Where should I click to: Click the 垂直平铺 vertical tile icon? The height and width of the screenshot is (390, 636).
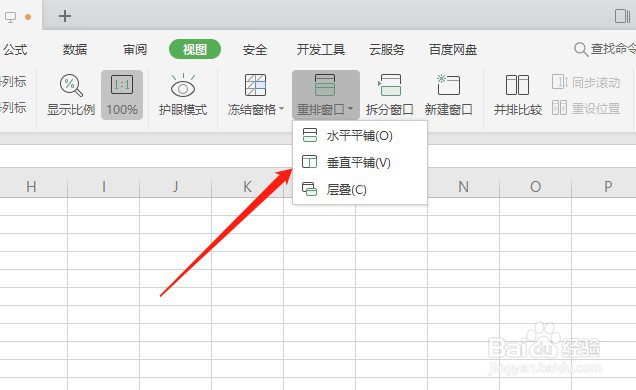(309, 162)
